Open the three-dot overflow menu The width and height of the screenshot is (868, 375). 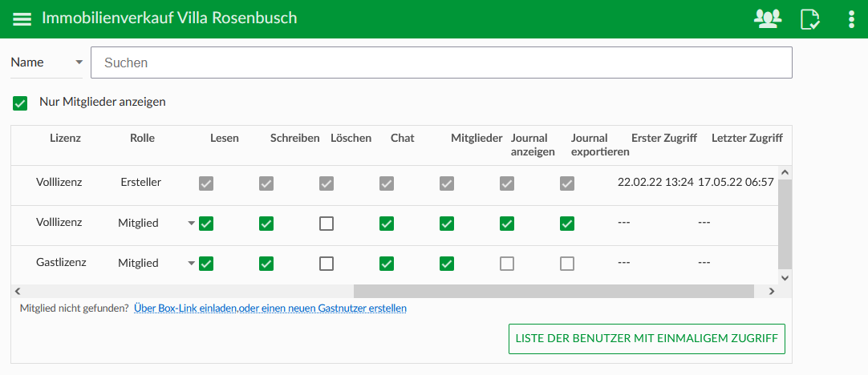pos(851,18)
